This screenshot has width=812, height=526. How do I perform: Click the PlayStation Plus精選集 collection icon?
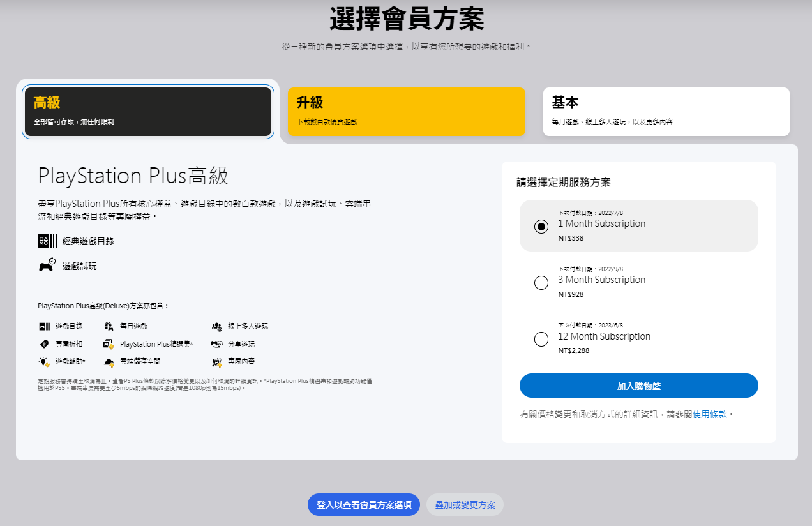point(109,344)
